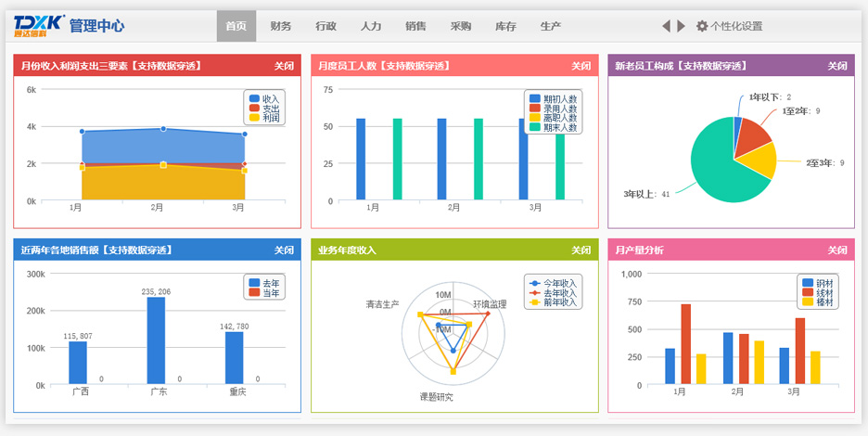This screenshot has height=436, width=868.
Task: Click the 钢材 blue legend marker
Action: tap(808, 283)
